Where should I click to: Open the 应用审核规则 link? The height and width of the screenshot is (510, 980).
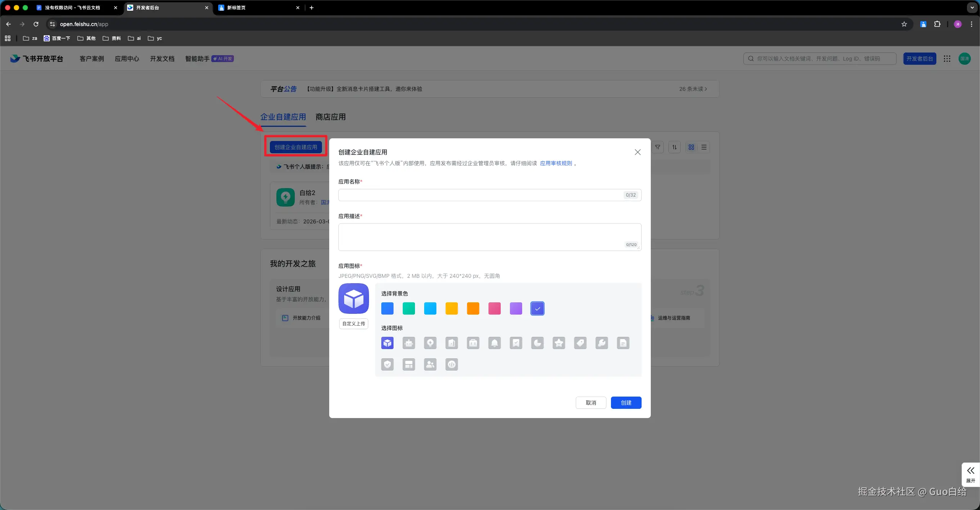point(556,163)
